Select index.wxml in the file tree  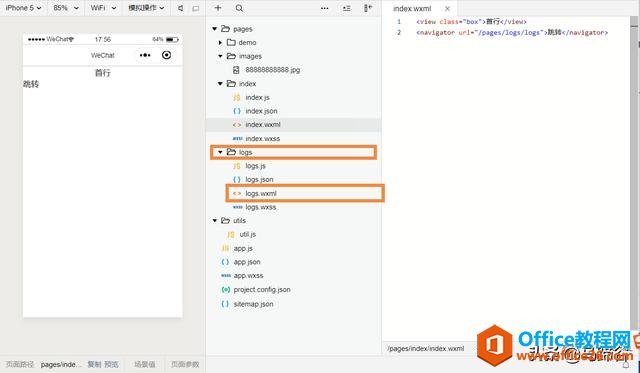263,125
